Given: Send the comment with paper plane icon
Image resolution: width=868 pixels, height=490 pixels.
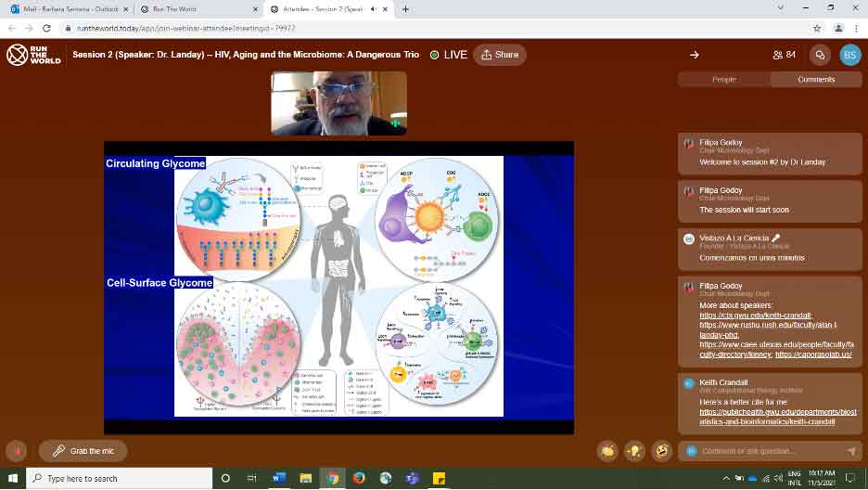Looking at the screenshot, I should click(x=851, y=451).
